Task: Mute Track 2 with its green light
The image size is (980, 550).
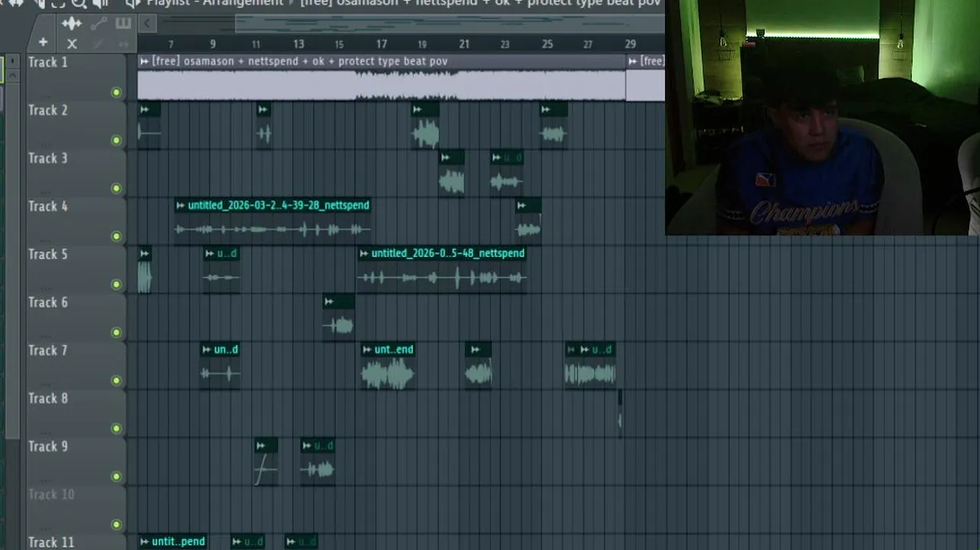Action: [116, 140]
